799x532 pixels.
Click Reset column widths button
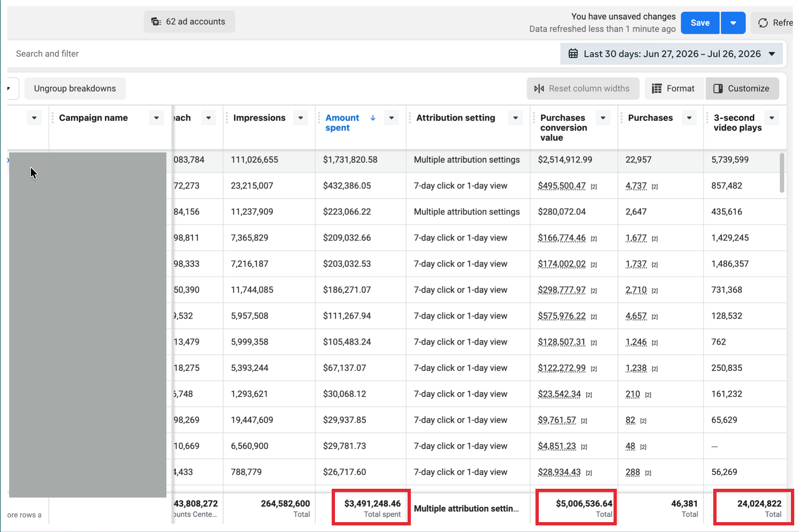[x=583, y=88]
